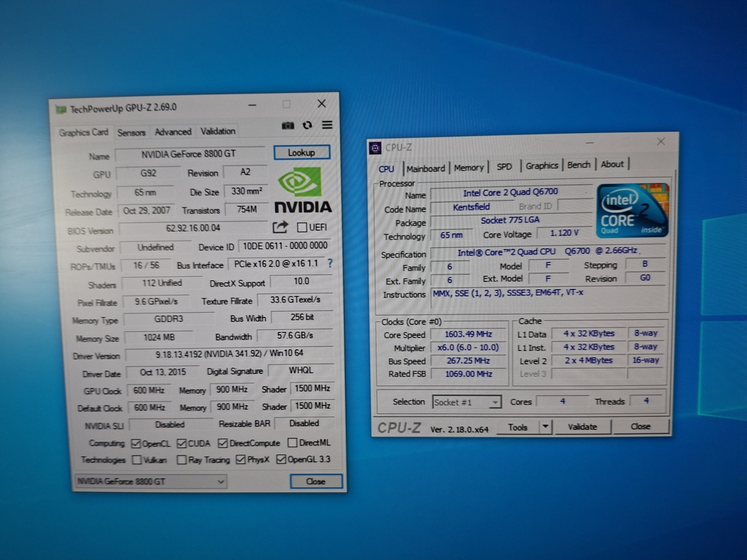The width and height of the screenshot is (747, 560).
Task: Open the GPU-Z hamburger menu
Action: (327, 125)
